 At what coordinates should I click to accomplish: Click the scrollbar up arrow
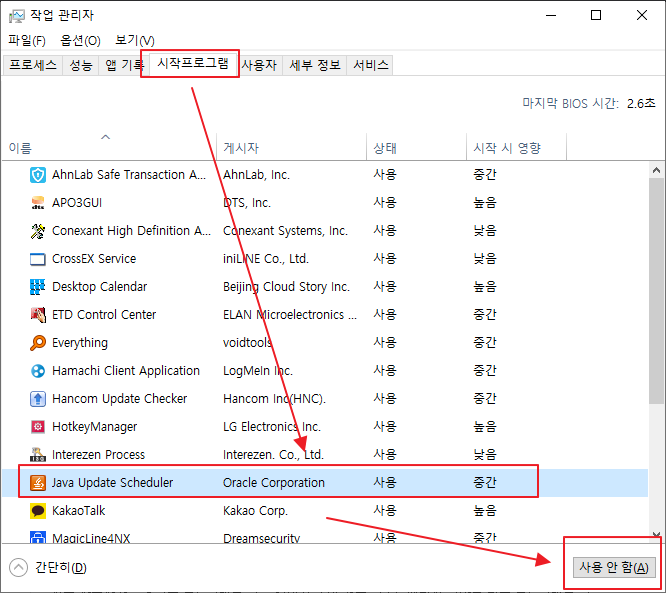(x=657, y=170)
